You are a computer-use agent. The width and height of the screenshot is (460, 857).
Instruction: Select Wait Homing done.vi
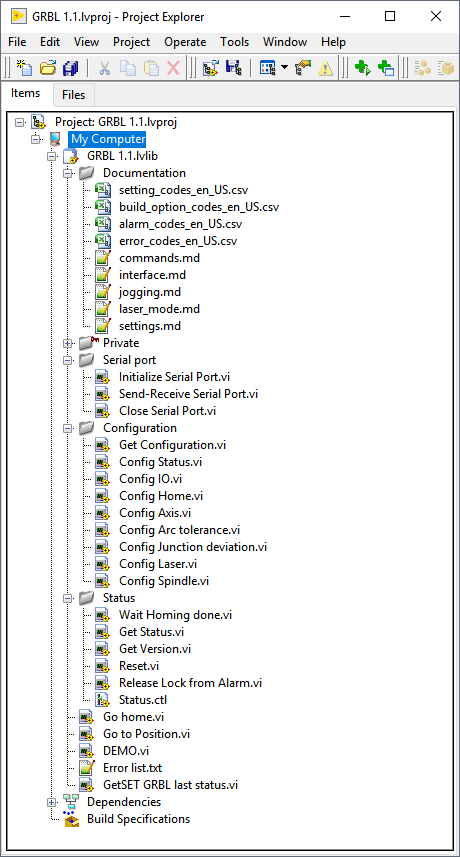pos(175,615)
